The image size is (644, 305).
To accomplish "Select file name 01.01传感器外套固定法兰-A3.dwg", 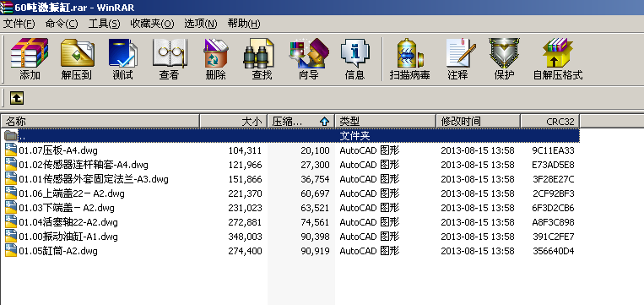I will (94, 179).
